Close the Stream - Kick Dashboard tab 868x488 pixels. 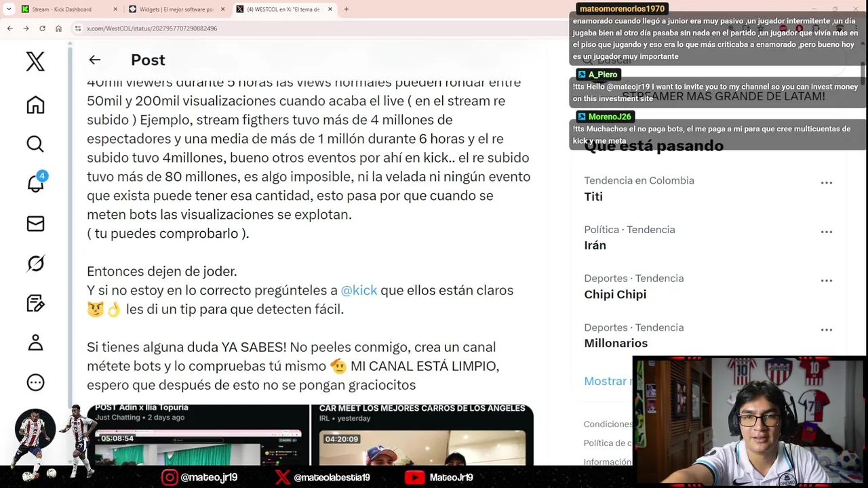115,9
